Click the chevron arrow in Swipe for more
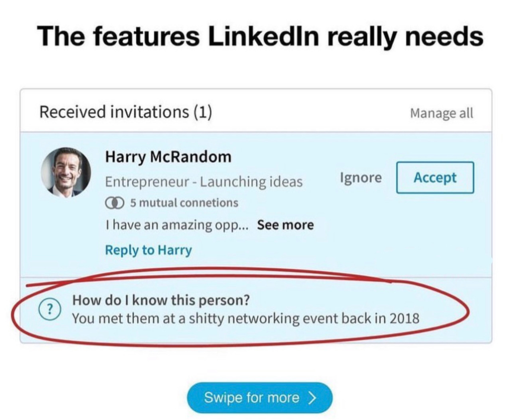 click(x=312, y=398)
